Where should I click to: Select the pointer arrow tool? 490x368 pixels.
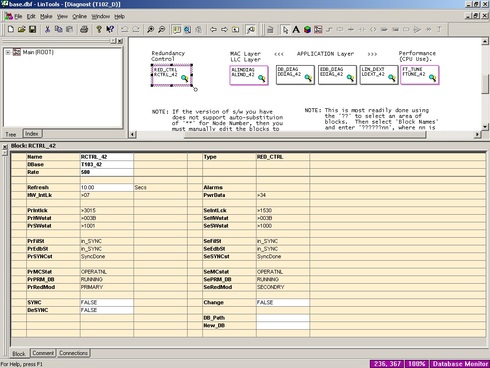click(285, 30)
